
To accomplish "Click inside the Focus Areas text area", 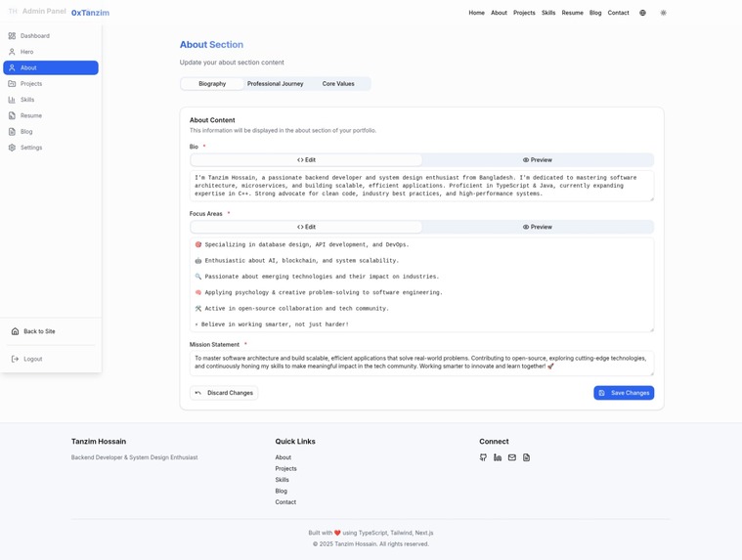I will click(422, 284).
